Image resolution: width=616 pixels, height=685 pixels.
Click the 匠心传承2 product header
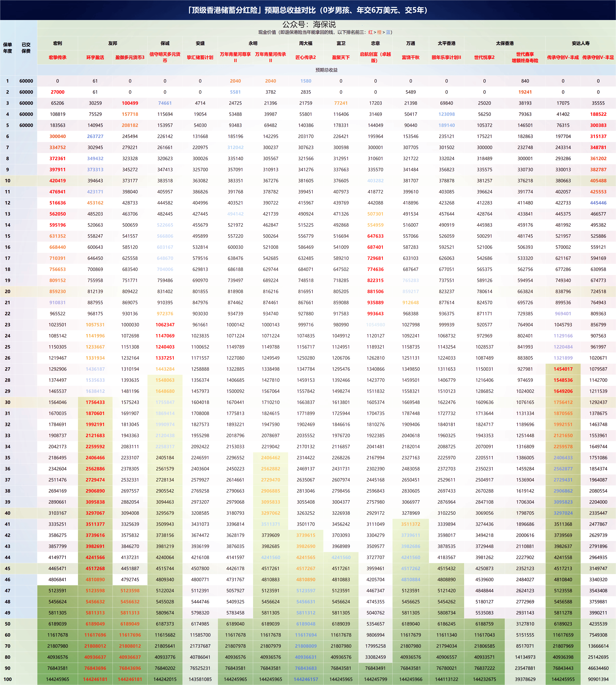[x=306, y=57]
